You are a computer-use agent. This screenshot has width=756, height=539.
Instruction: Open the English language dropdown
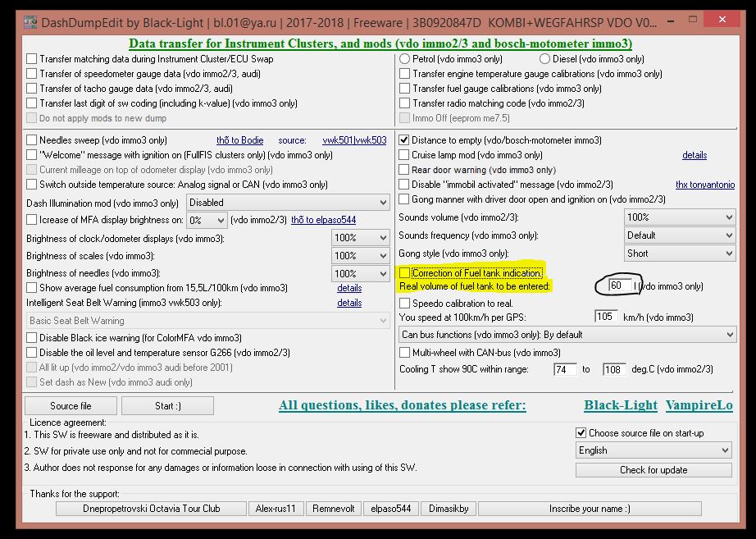click(x=654, y=450)
